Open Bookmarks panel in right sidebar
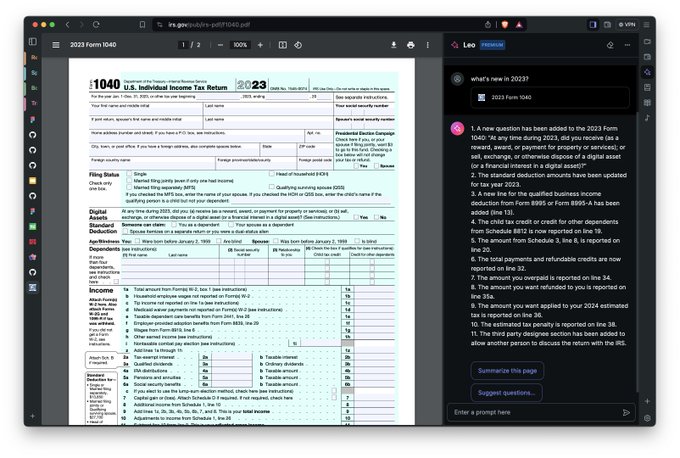The height and width of the screenshot is (458, 680). (x=647, y=87)
